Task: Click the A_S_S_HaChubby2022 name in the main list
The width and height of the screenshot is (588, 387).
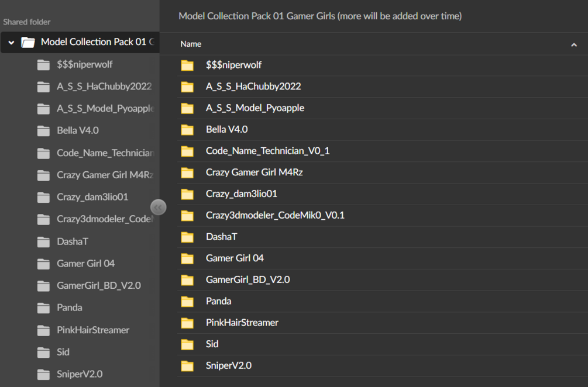Action: click(x=253, y=87)
